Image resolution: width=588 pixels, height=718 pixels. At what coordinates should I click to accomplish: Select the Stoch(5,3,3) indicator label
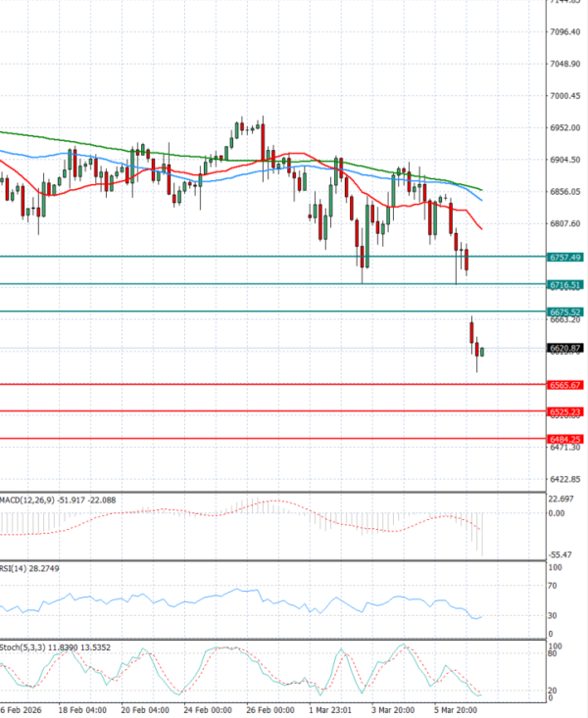[19, 646]
